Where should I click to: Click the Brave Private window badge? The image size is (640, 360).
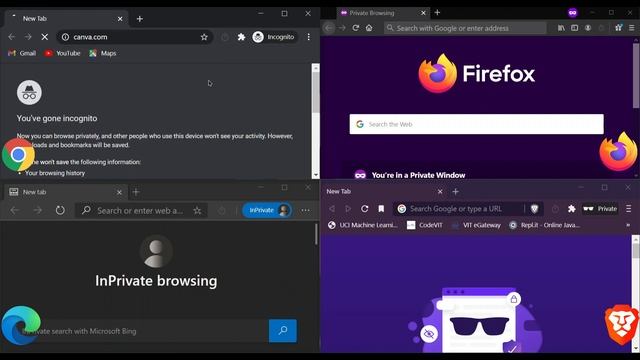click(x=600, y=209)
